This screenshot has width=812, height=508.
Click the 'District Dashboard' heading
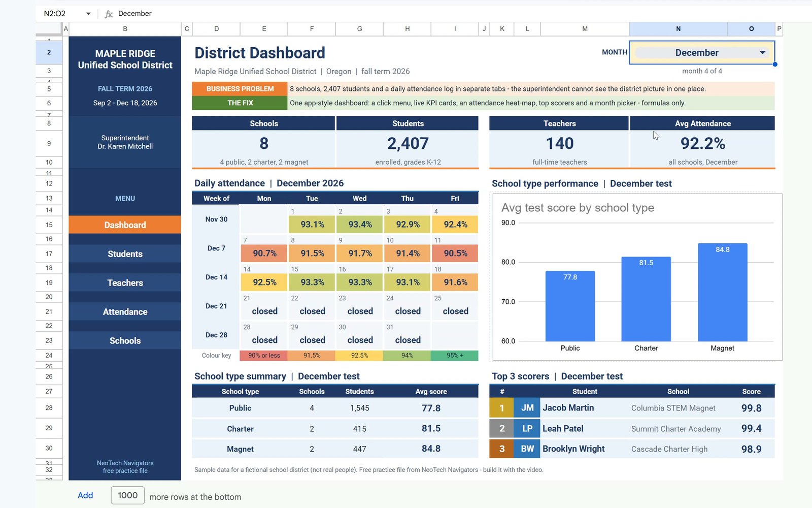(x=259, y=53)
